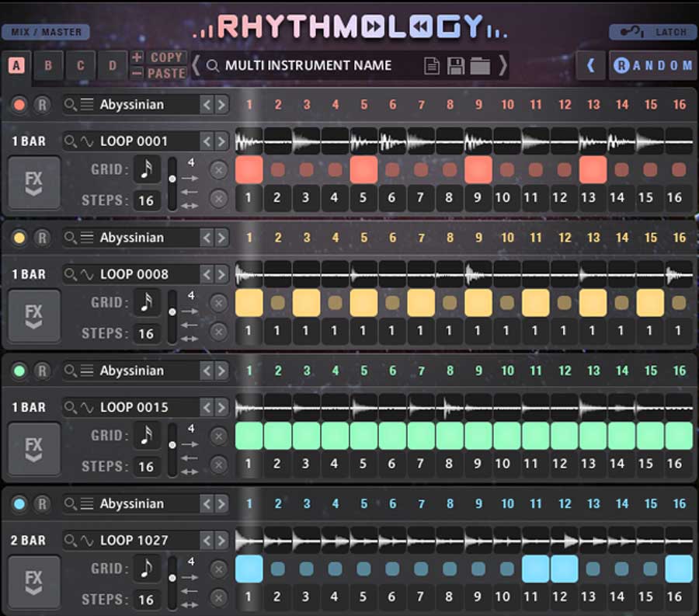
Task: Switch to pattern tab B
Action: [48, 65]
